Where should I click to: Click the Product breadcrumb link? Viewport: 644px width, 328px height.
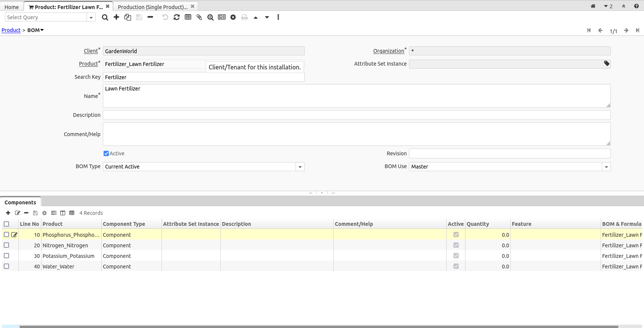[11, 30]
